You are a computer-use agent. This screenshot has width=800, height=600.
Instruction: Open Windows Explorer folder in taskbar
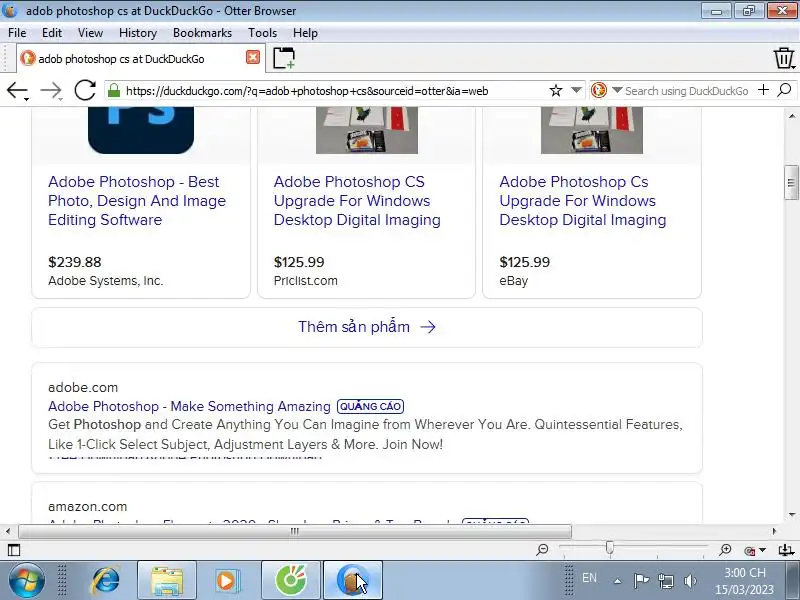(167, 581)
